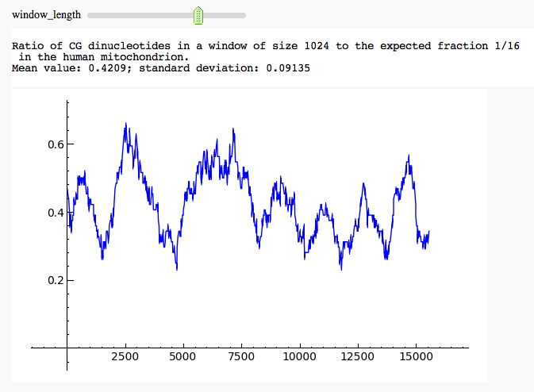Select the 2500 x-axis tick label
Image resolution: width=534 pixels, height=392 pixels.
coord(125,358)
